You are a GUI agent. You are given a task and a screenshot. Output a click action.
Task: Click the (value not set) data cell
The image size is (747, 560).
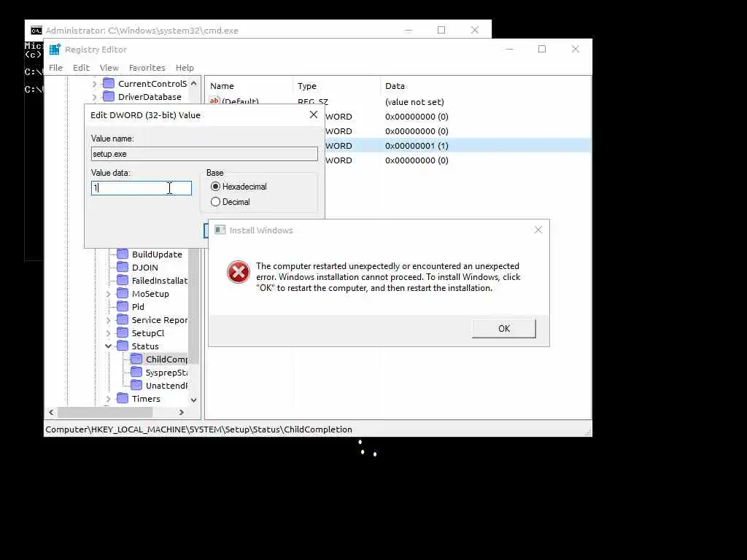(414, 102)
